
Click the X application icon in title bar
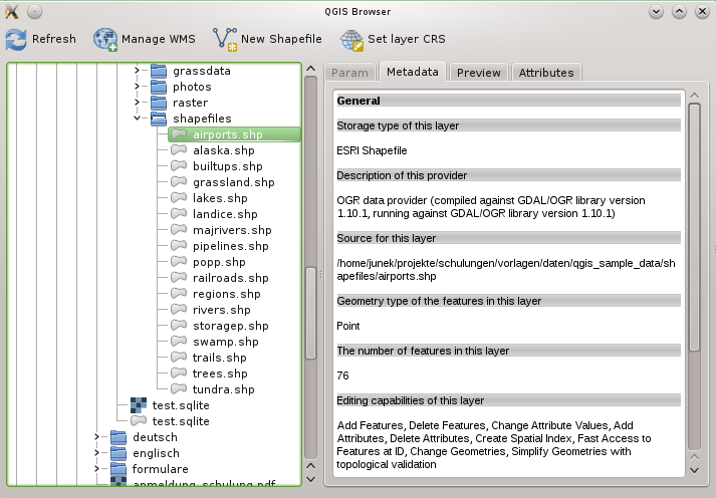pyautogui.click(x=12, y=11)
